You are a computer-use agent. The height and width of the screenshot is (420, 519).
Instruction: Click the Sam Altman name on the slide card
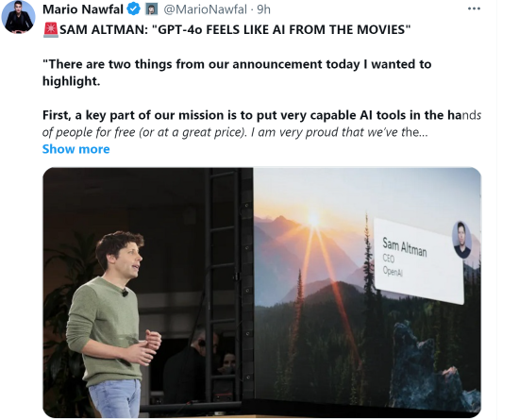[x=404, y=247]
